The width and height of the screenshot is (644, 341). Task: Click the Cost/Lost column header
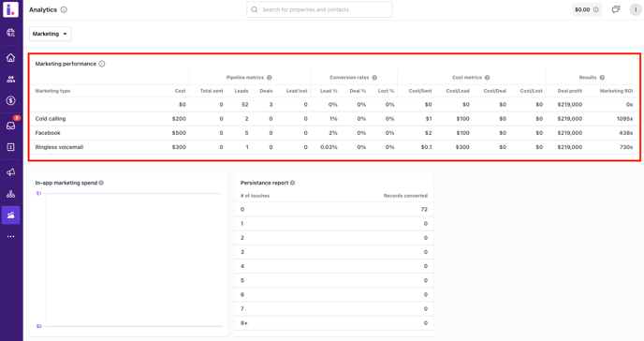click(532, 91)
